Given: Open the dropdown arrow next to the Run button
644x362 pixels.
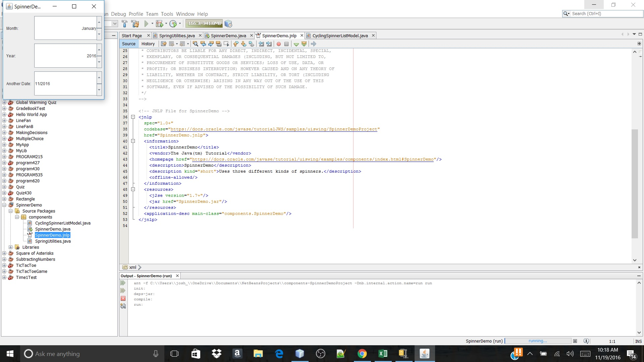Looking at the screenshot, I should 152,23.
